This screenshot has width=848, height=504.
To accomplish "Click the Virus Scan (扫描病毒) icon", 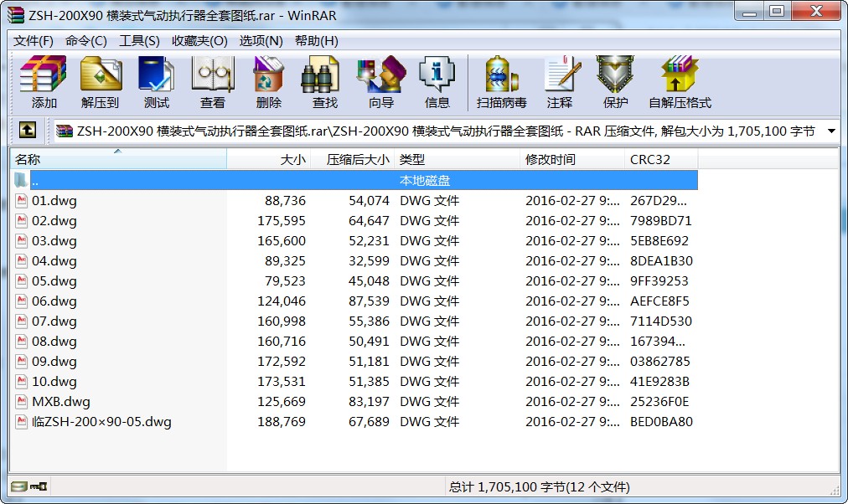I will (x=501, y=82).
